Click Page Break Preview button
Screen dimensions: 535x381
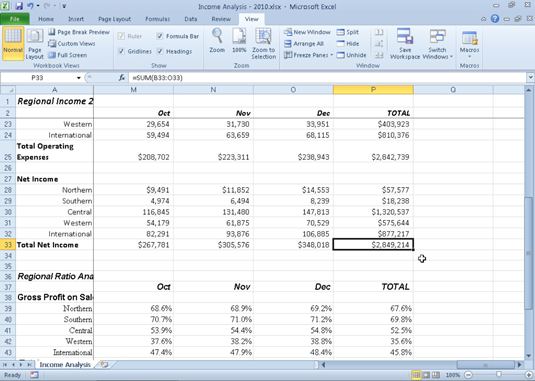(x=79, y=32)
